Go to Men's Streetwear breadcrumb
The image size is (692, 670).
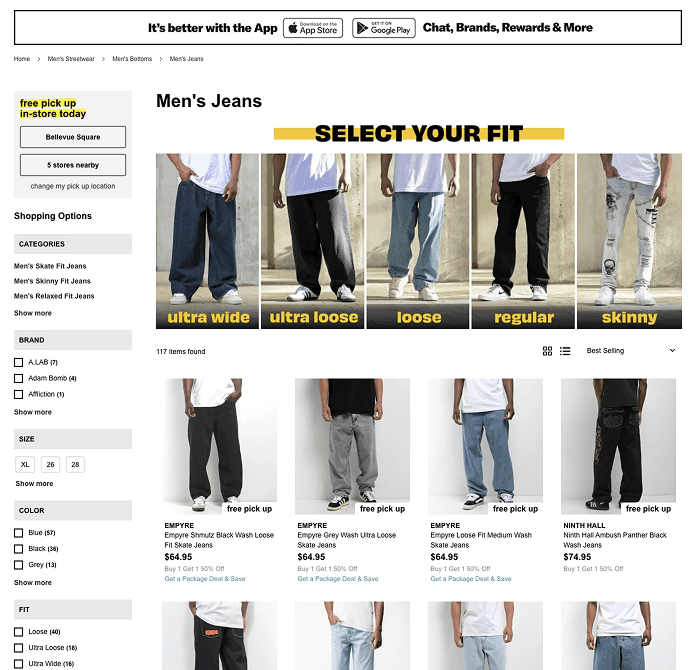click(x=71, y=59)
